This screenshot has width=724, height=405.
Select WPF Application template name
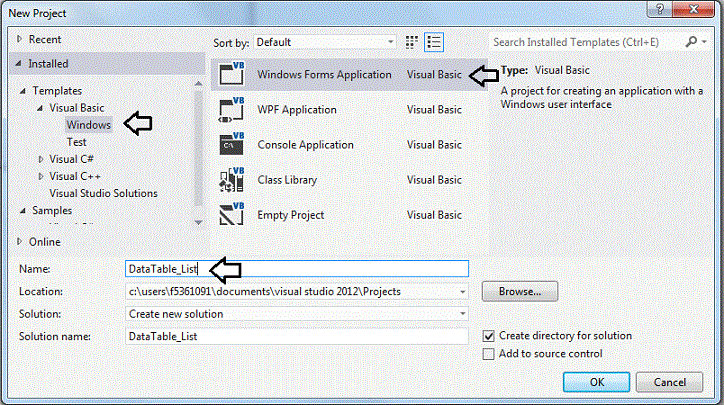297,110
